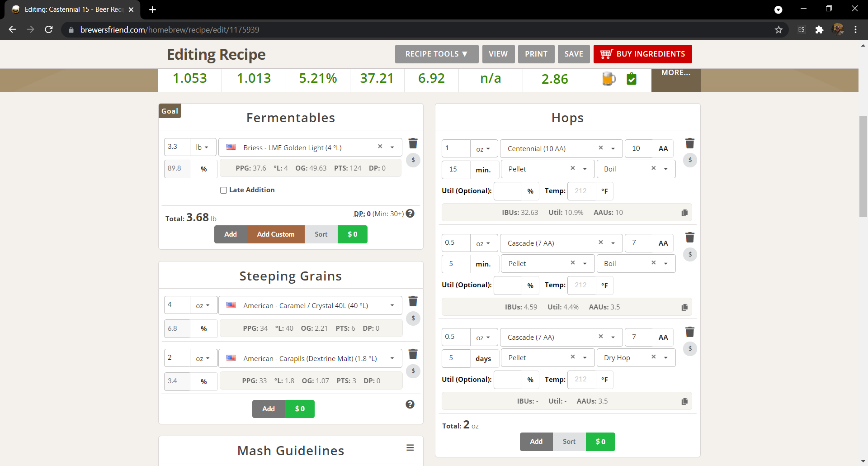Open the lb unit dropdown for fermentable
This screenshot has width=868, height=466.
[x=203, y=147]
